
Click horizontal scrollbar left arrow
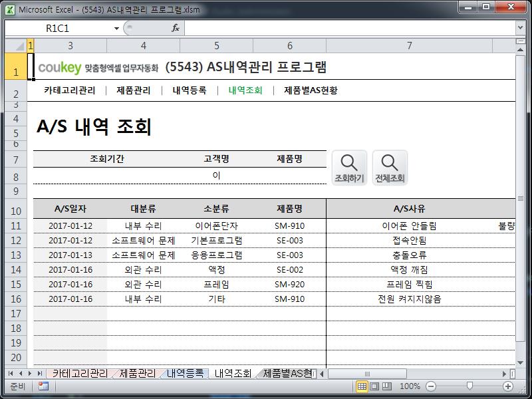(322, 374)
